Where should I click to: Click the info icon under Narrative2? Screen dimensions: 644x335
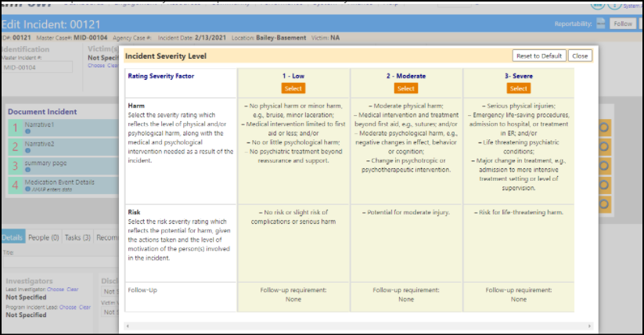pyautogui.click(x=27, y=150)
